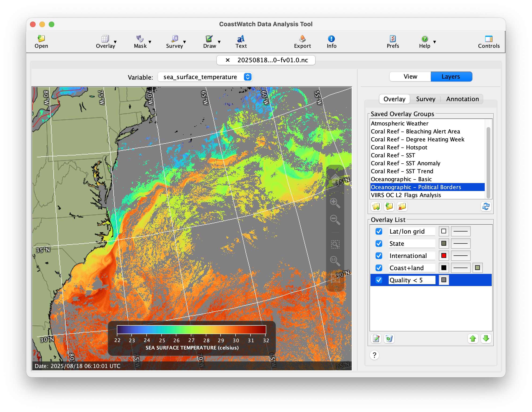
Task: Click the red International color swatch
Action: (x=443, y=256)
